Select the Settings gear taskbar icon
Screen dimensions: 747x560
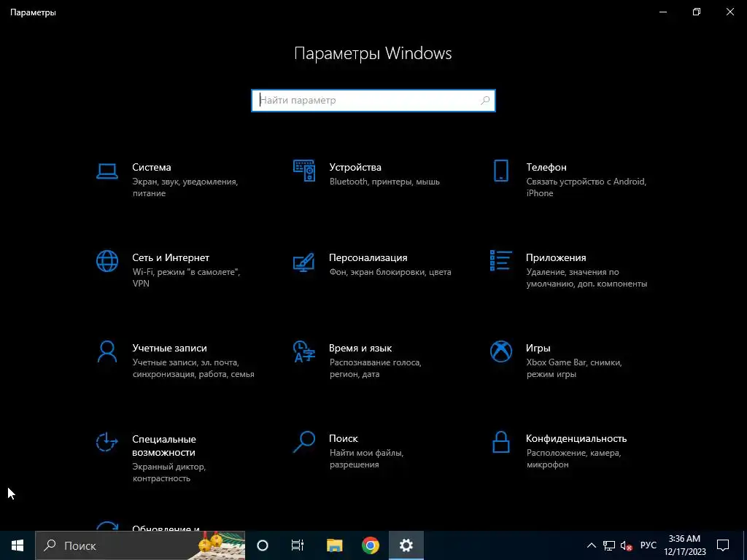tap(406, 545)
